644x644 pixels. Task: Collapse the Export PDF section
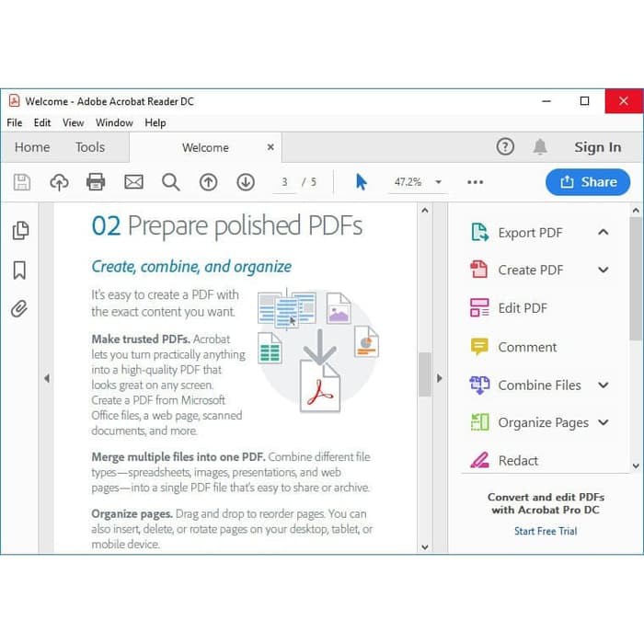click(x=604, y=232)
